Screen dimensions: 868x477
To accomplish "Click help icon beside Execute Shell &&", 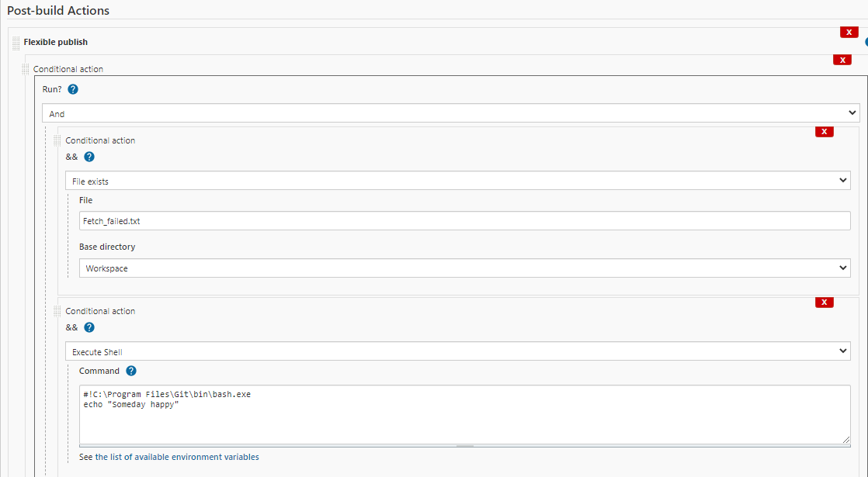I will (x=89, y=327).
